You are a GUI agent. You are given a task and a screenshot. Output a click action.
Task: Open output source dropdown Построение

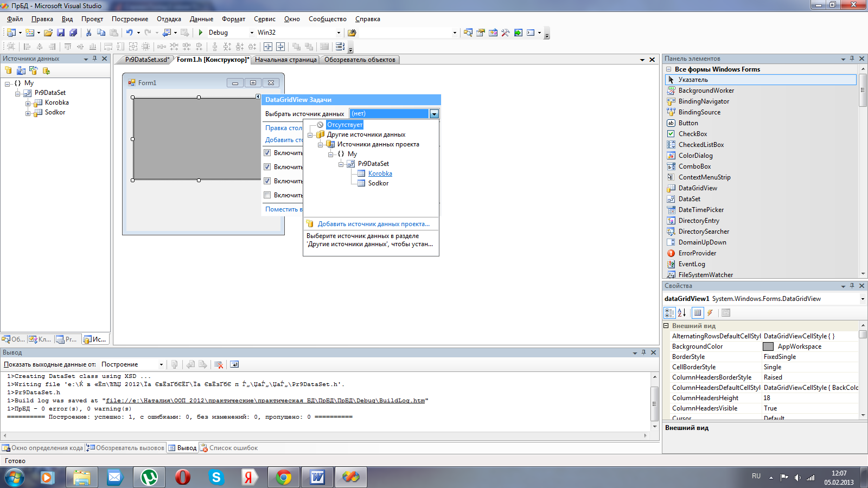[161, 364]
